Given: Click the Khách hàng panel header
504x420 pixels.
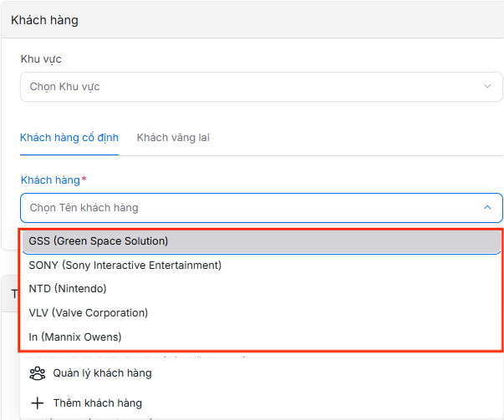Looking at the screenshot, I should point(45,20).
